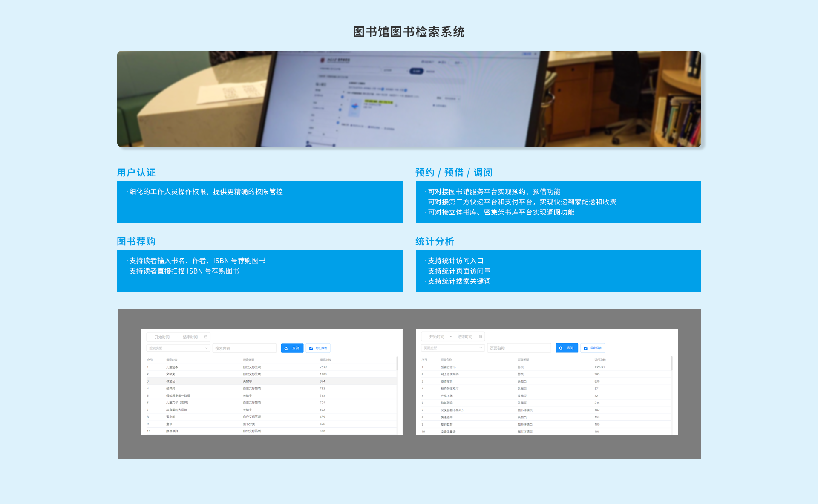This screenshot has height=504, width=818.
Task: Click scrollbar of the page visits table
Action: point(672,363)
